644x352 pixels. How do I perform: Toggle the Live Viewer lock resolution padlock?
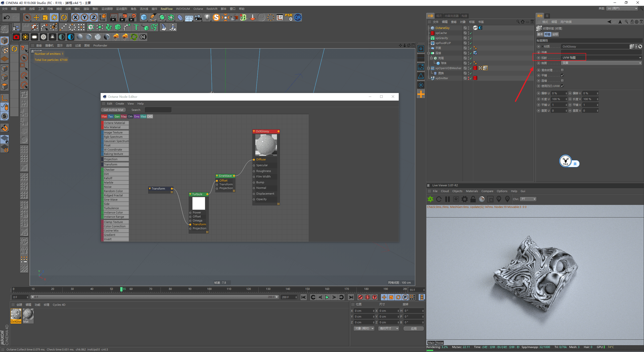(473, 199)
